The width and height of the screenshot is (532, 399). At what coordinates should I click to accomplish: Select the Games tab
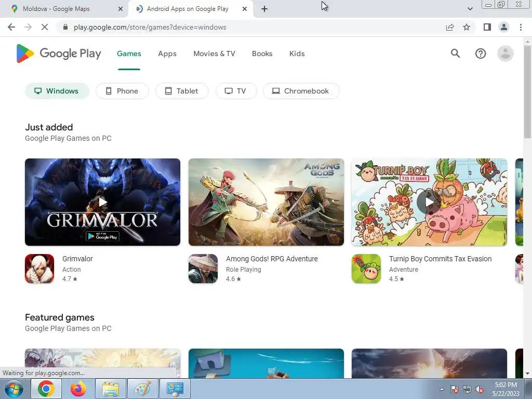tap(129, 54)
